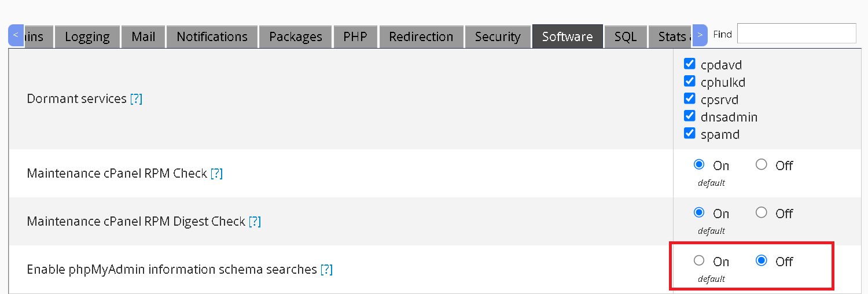Uncheck the cpsrvd dormant service
The height and width of the screenshot is (294, 868).
[x=689, y=98]
